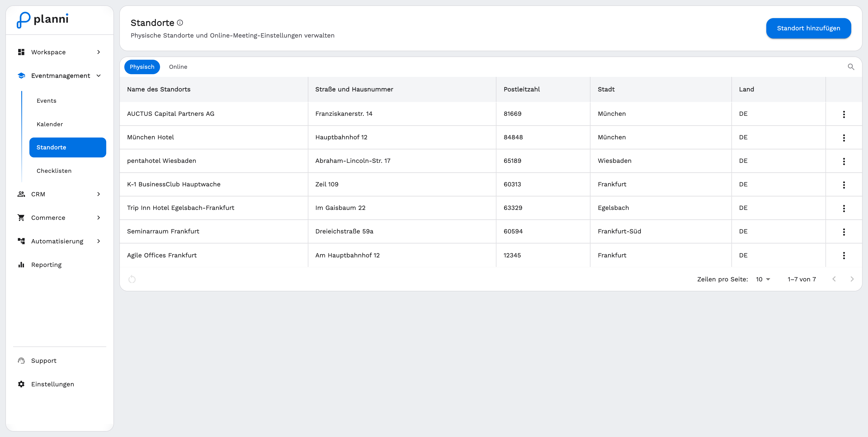Click the Reporting bar chart icon
The image size is (868, 437).
click(21, 265)
